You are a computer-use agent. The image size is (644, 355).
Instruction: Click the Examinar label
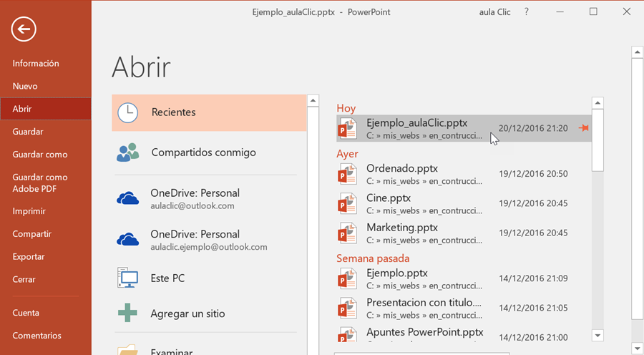(x=172, y=351)
